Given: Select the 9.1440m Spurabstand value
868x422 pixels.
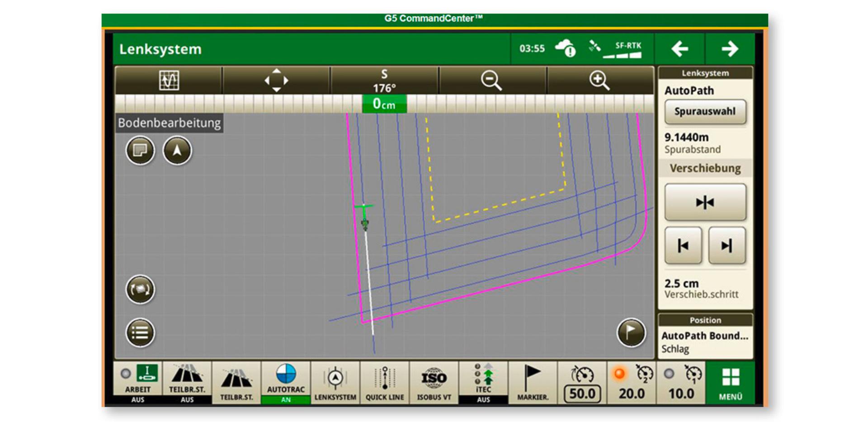Looking at the screenshot, I should [x=693, y=143].
